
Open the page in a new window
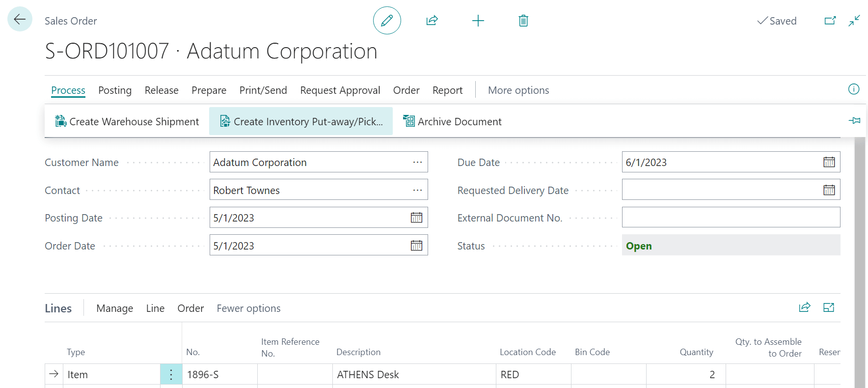(x=830, y=20)
